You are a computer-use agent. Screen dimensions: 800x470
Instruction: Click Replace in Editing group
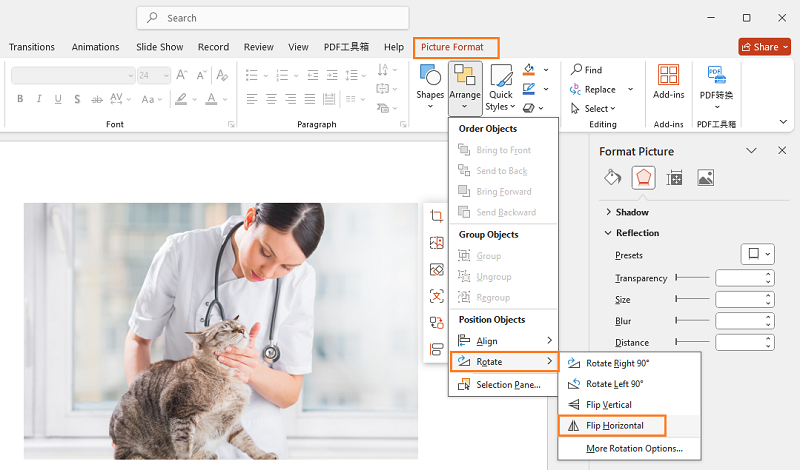tap(593, 89)
